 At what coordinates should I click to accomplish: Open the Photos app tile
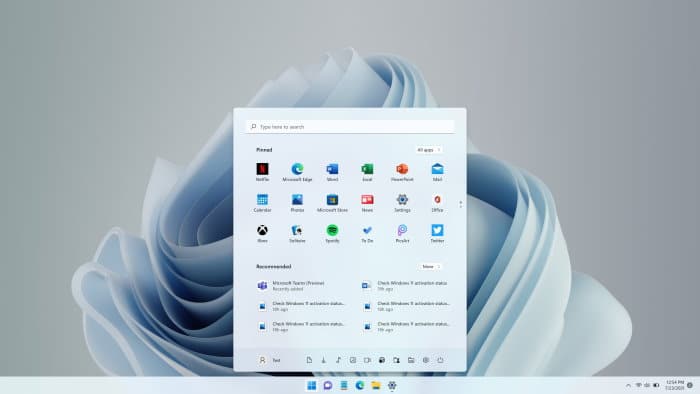pyautogui.click(x=297, y=203)
